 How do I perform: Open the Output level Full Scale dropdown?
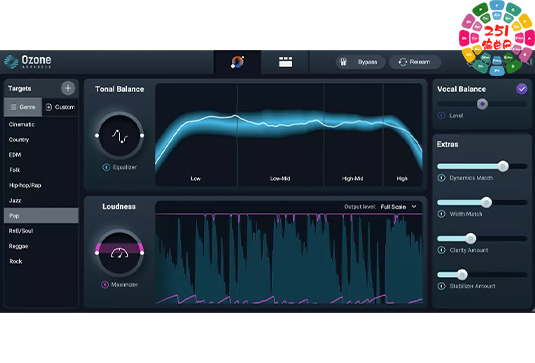(398, 207)
